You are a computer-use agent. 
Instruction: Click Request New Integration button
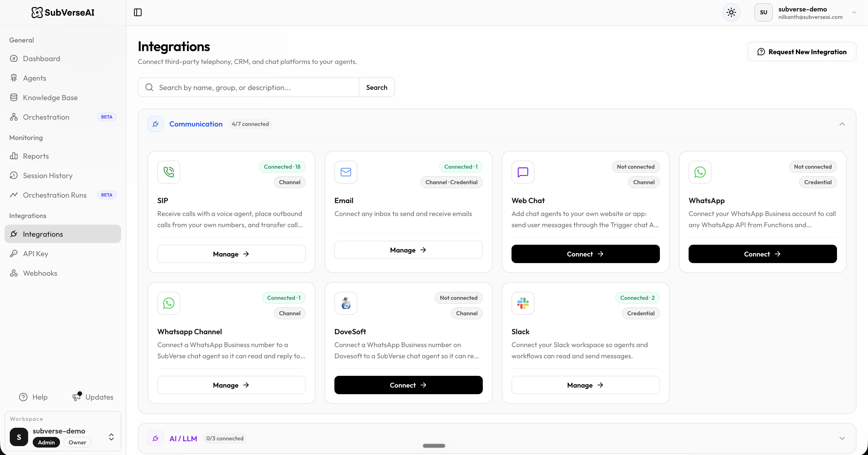[x=802, y=52]
